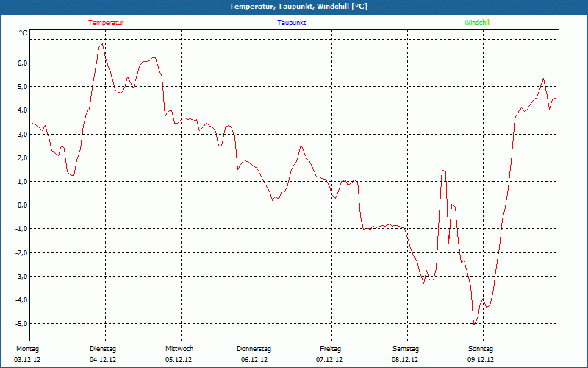Click the -4,0 y-axis value

click(x=21, y=300)
